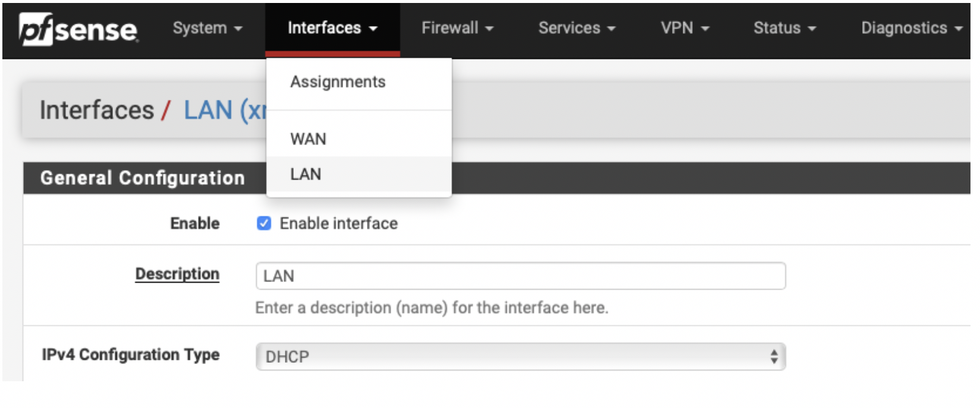Open the IPv4 Configuration Type dropdown

coord(520,357)
